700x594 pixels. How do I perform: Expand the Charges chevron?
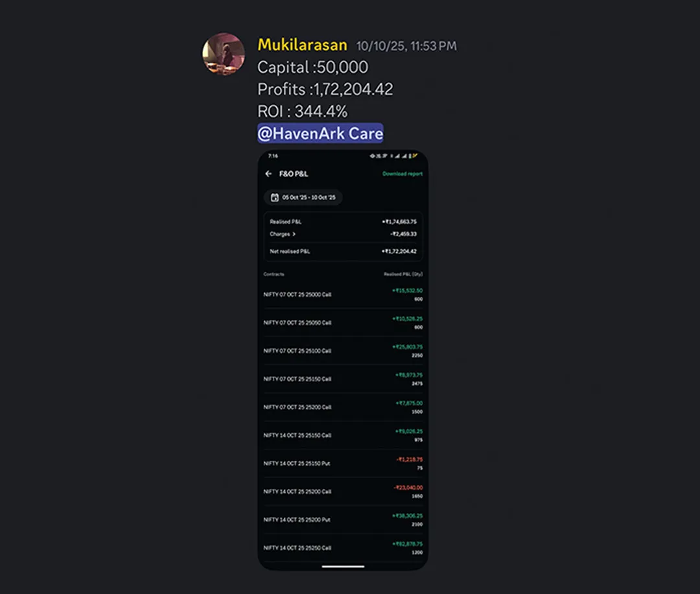[x=294, y=234]
